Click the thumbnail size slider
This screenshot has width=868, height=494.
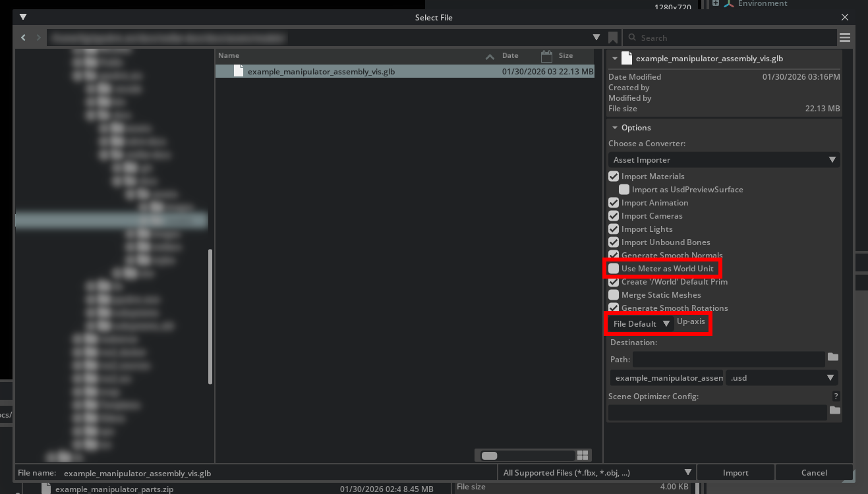(x=525, y=455)
